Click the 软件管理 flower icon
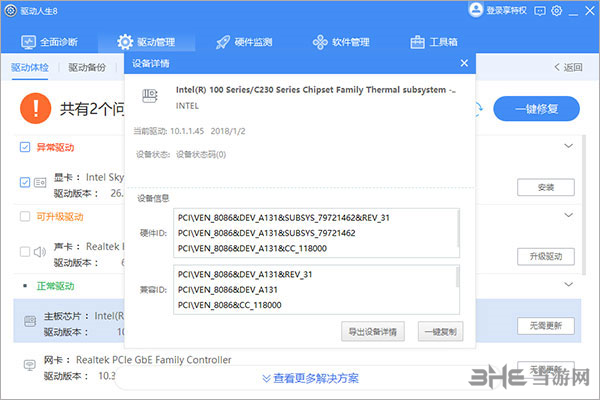Viewport: 600px width, 400px height. 320,42
